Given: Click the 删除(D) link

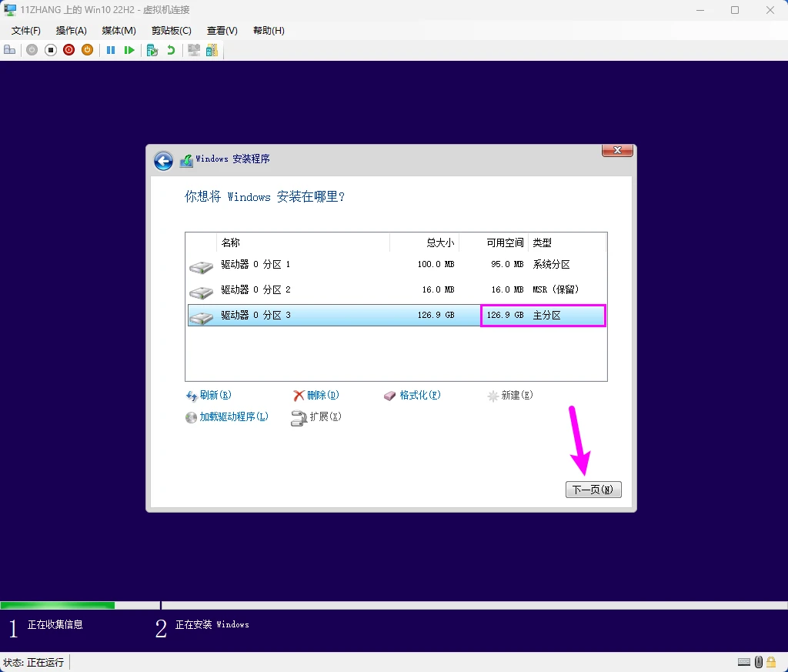Looking at the screenshot, I should click(x=316, y=395).
